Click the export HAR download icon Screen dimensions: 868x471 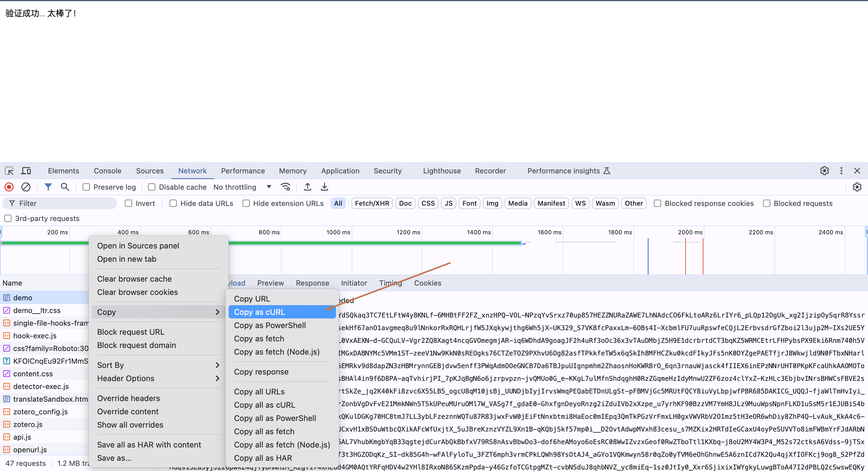[324, 187]
